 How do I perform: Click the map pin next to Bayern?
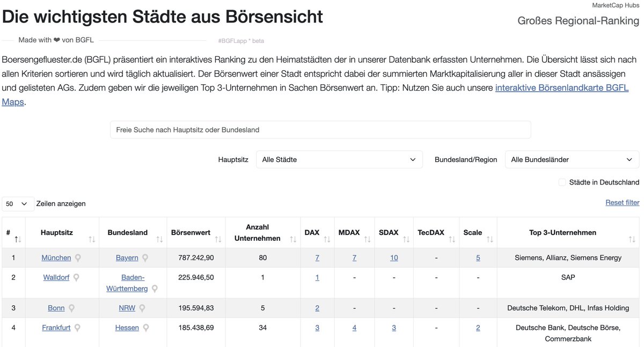click(x=145, y=258)
